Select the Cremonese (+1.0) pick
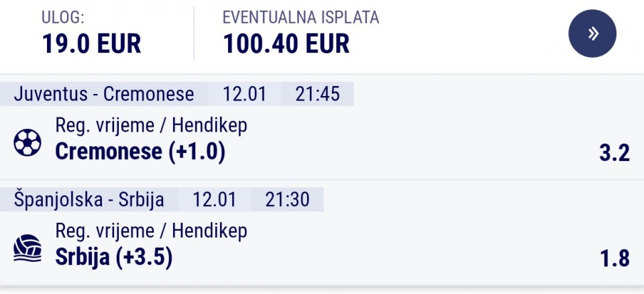644x294 pixels. click(140, 152)
